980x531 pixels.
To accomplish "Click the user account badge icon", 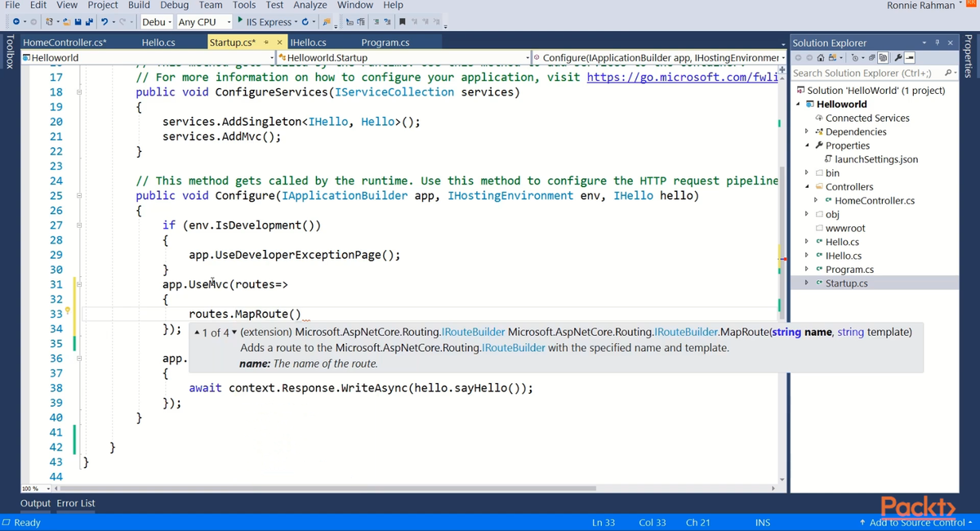I will click(x=971, y=5).
